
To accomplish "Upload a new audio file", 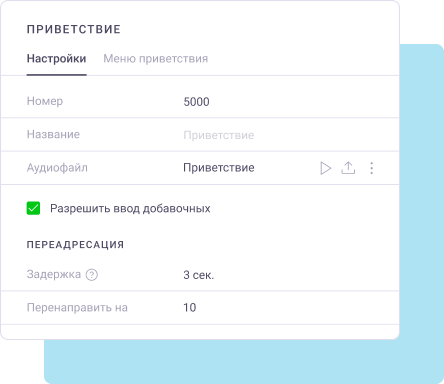I will [348, 168].
